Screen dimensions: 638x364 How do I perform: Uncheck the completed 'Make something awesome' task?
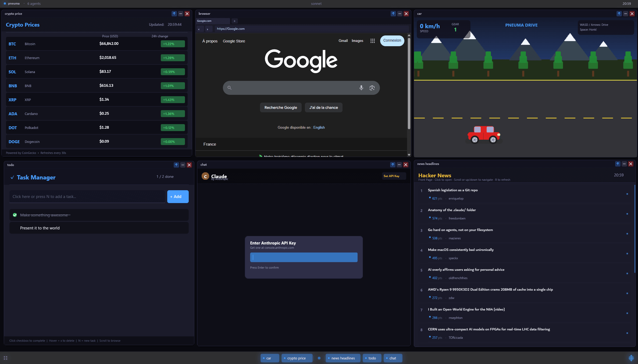pos(15,215)
